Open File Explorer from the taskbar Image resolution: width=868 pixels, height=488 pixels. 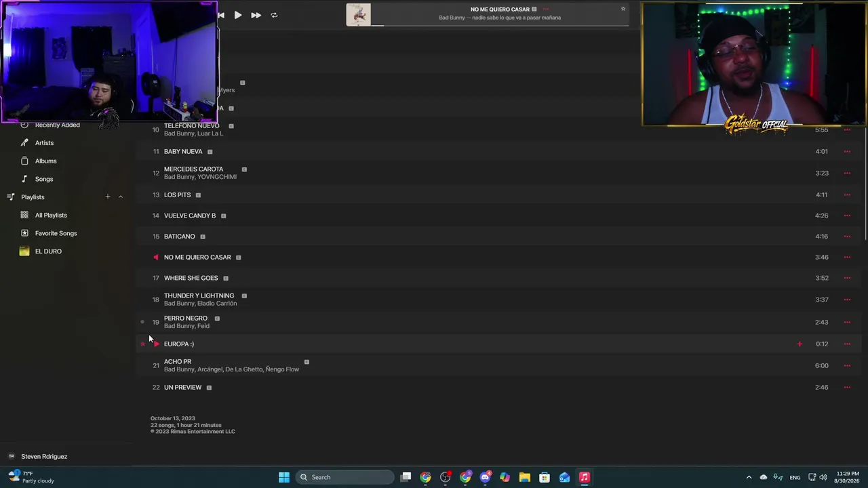coord(525,477)
